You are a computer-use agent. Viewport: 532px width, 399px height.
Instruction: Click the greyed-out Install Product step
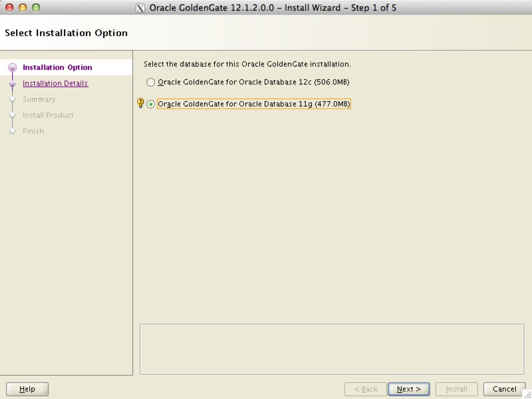click(48, 115)
